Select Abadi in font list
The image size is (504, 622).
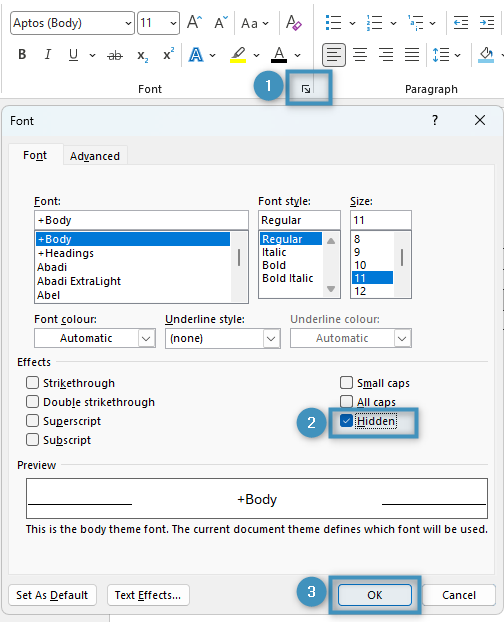point(133,267)
